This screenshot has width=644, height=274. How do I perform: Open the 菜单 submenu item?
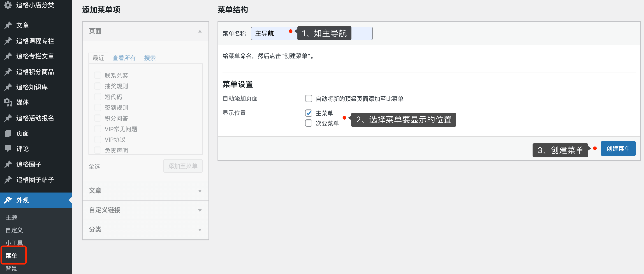11,255
